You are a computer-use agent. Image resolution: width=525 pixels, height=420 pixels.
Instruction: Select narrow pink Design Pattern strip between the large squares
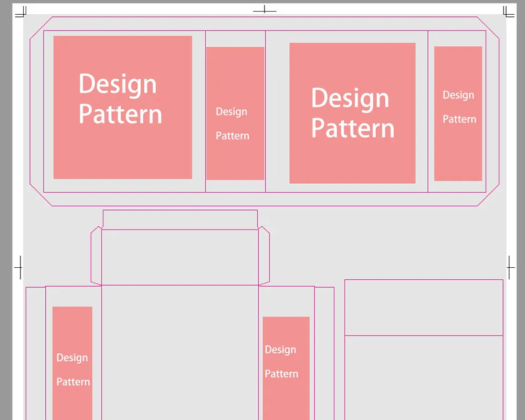click(x=235, y=113)
